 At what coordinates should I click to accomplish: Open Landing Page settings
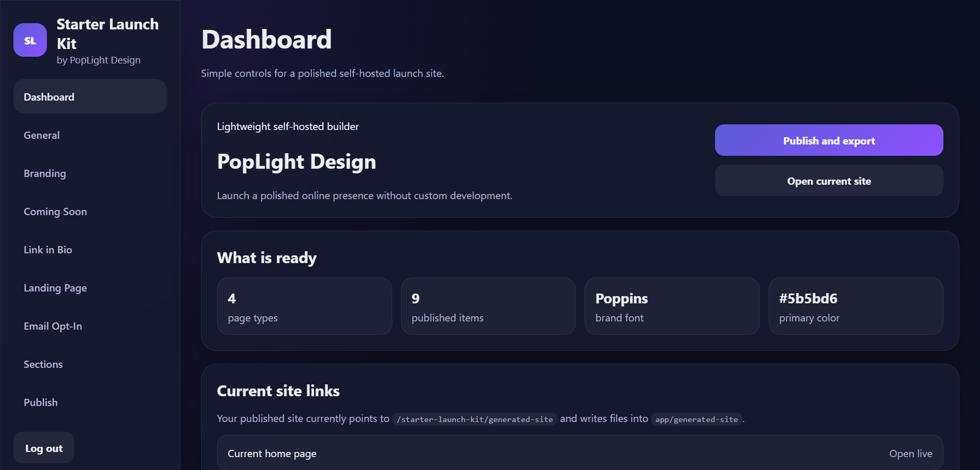[55, 288]
